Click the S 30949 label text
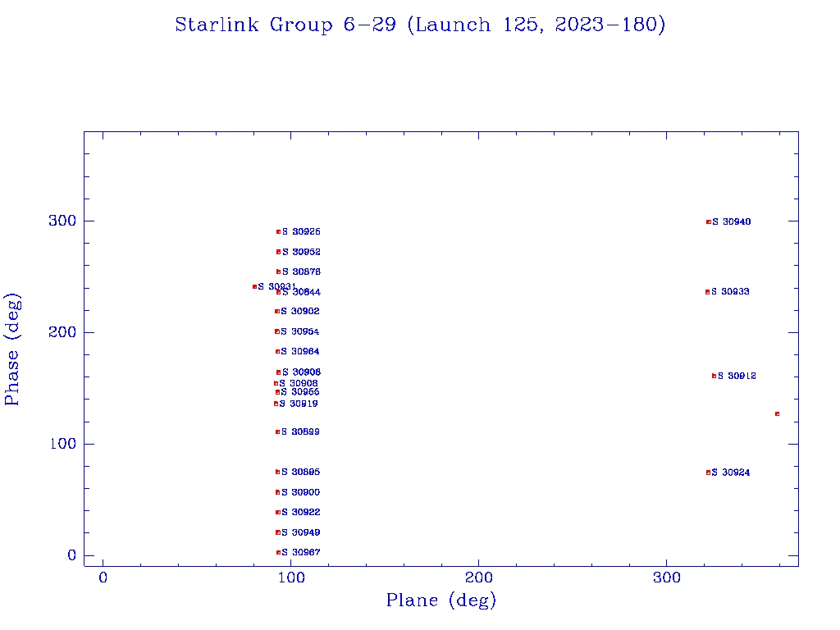840x630 pixels. point(300,533)
